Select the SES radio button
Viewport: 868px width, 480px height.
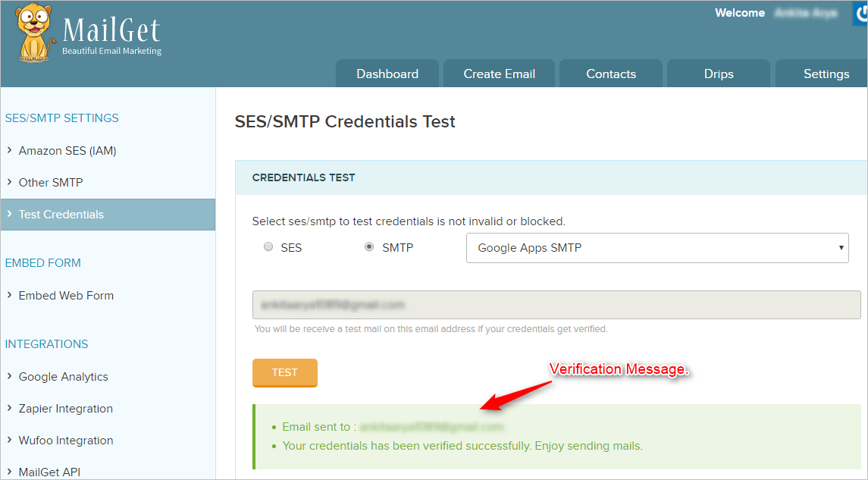(x=268, y=247)
